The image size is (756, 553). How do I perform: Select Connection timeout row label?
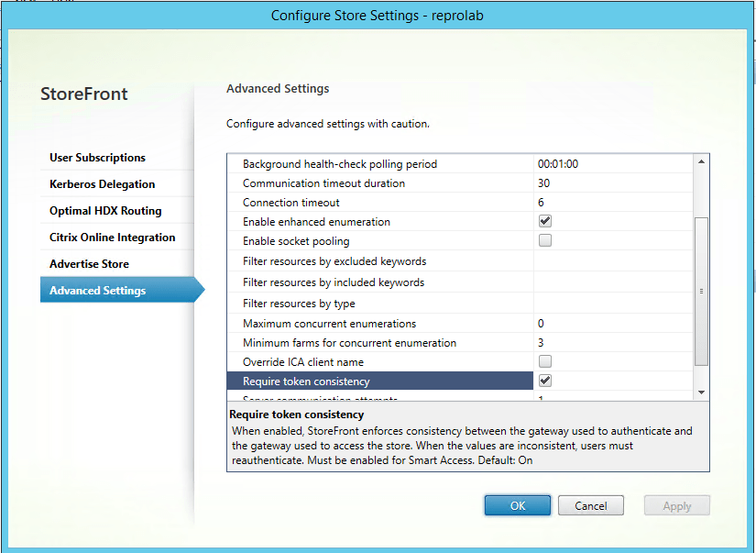pos(290,203)
